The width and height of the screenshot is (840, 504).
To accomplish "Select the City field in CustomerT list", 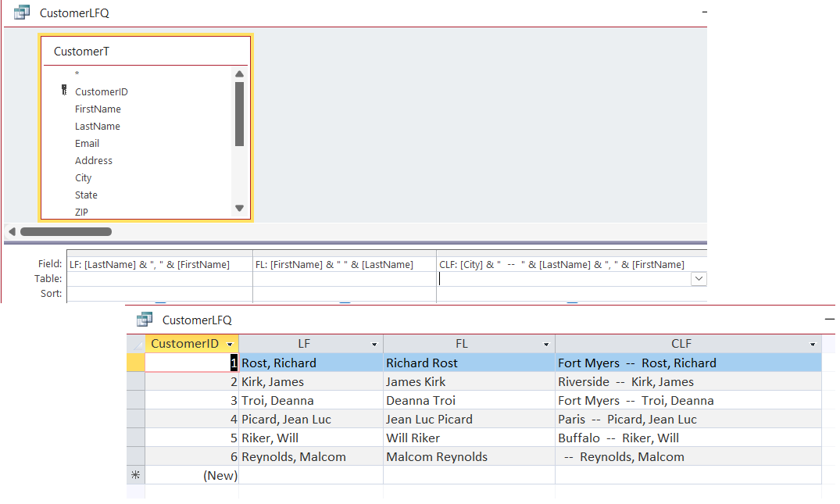I will point(83,177).
